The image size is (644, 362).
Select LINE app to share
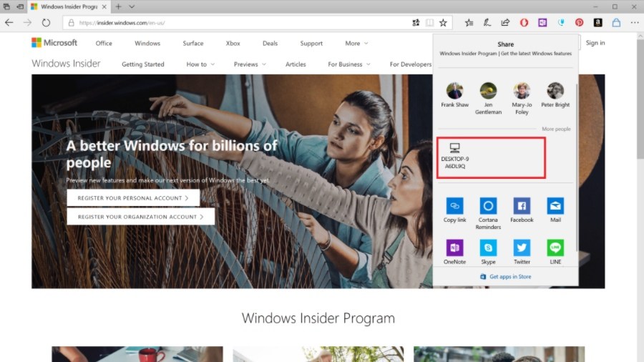tap(555, 248)
